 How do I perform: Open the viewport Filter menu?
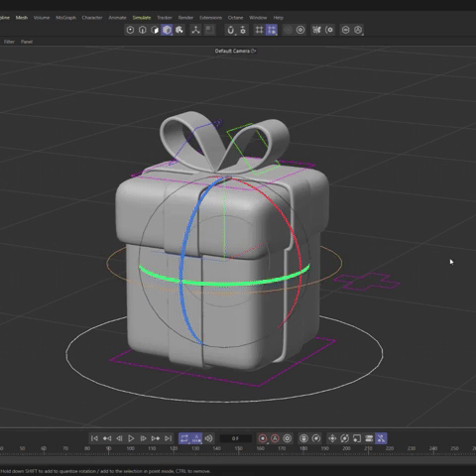coord(9,42)
